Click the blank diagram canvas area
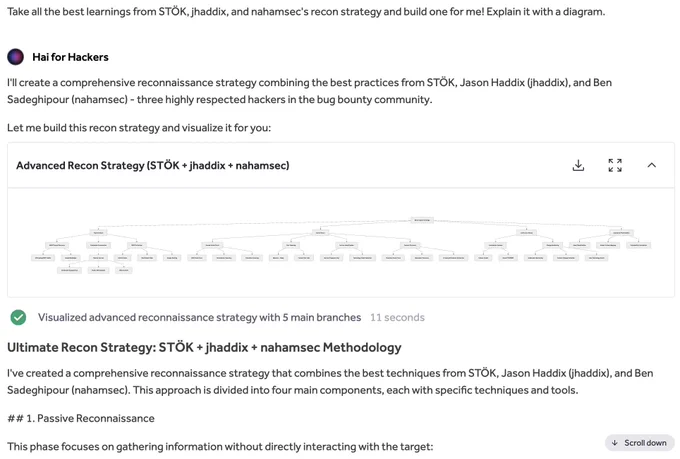 tap(341, 282)
